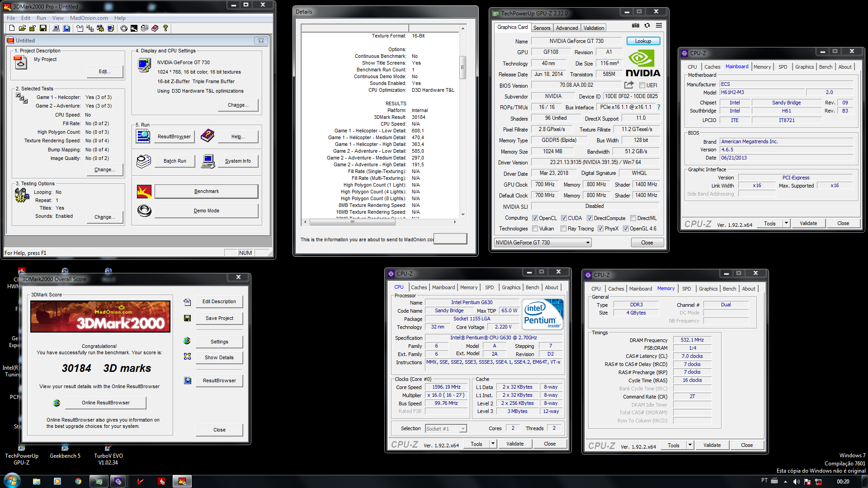Viewport: 868px width, 488px height.
Task: Click the GPU-Z refresh icon
Action: pyautogui.click(x=647, y=26)
